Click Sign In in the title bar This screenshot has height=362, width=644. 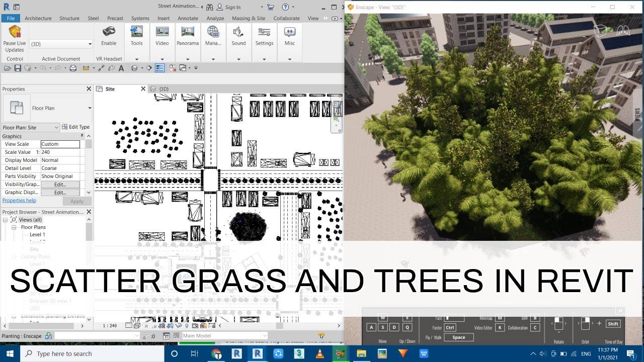pyautogui.click(x=232, y=7)
